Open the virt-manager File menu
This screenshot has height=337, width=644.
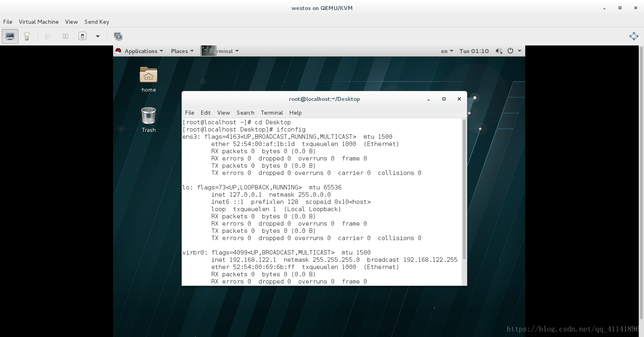click(x=8, y=22)
